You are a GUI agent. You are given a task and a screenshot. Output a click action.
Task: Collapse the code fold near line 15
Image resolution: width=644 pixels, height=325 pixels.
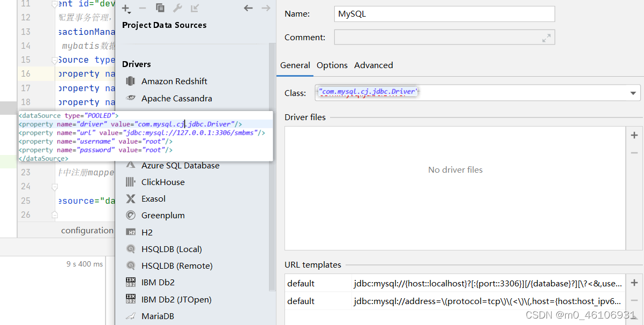point(54,61)
